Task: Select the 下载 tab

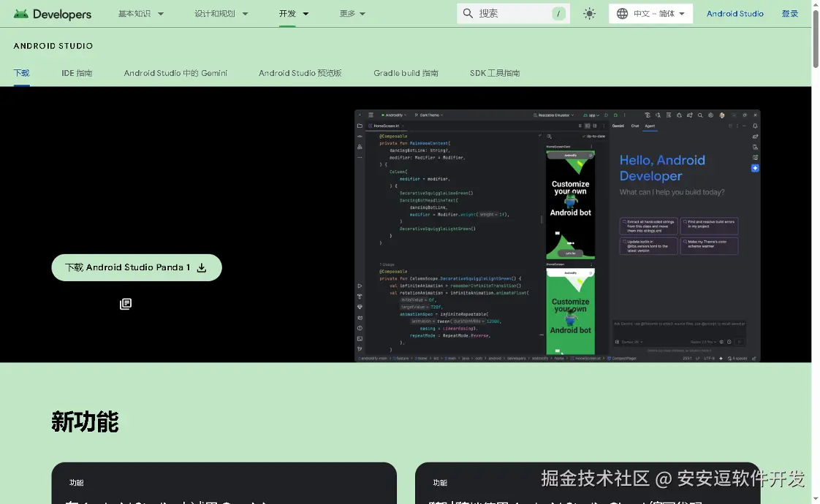Action: point(21,73)
